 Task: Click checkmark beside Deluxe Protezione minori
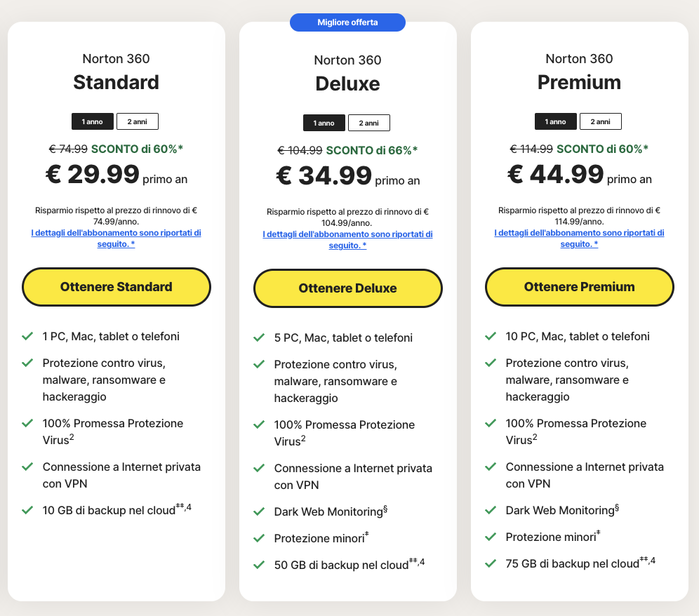pyautogui.click(x=259, y=538)
